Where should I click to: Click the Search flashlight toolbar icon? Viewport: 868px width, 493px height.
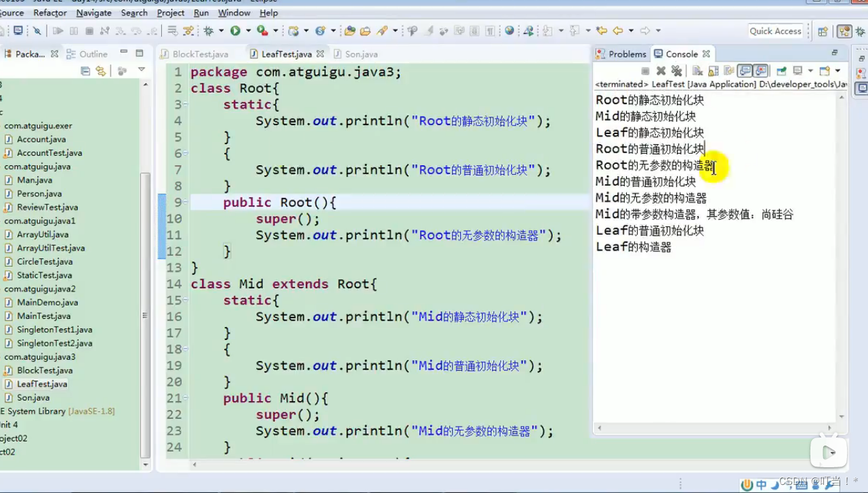(x=382, y=30)
